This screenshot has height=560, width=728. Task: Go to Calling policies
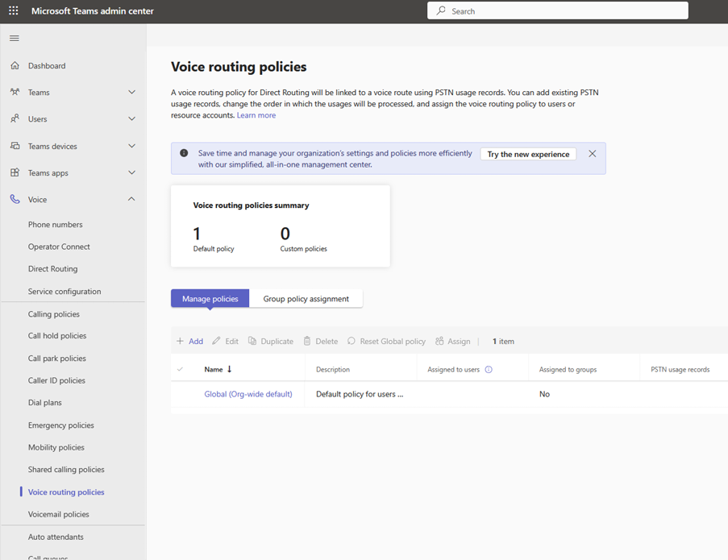pyautogui.click(x=54, y=314)
